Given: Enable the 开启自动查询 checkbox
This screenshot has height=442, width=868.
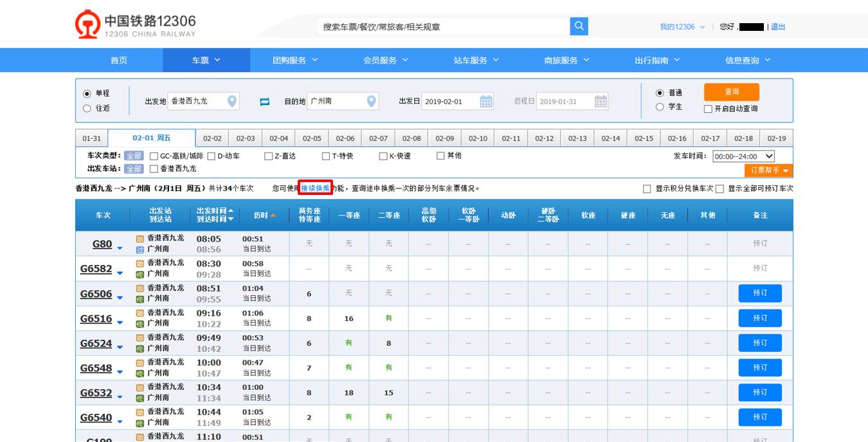Looking at the screenshot, I should (x=708, y=109).
